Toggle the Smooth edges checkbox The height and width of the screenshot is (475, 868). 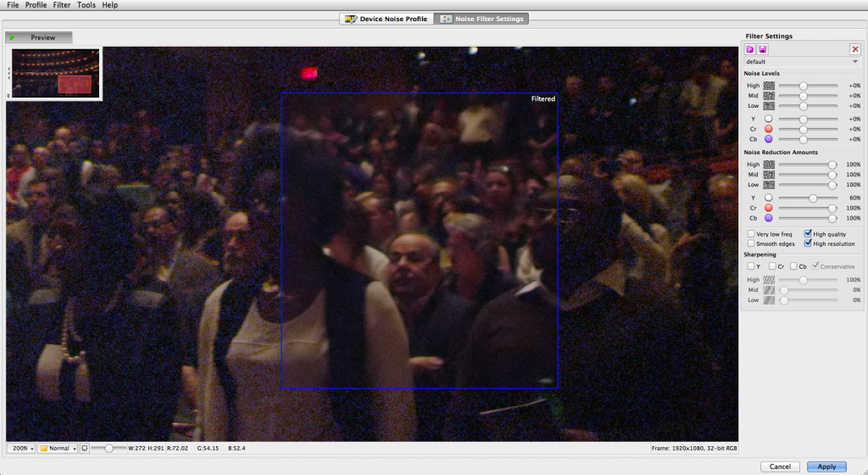pyautogui.click(x=751, y=244)
